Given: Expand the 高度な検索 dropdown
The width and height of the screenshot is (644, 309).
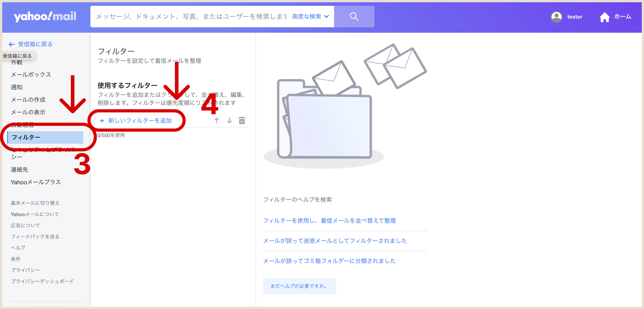Looking at the screenshot, I should [310, 16].
